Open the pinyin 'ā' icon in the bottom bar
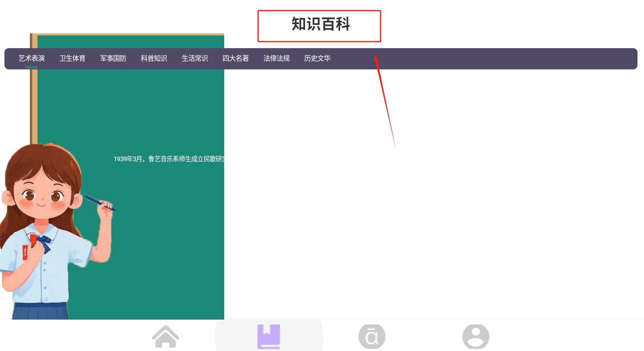The height and width of the screenshot is (351, 644). 372,336
